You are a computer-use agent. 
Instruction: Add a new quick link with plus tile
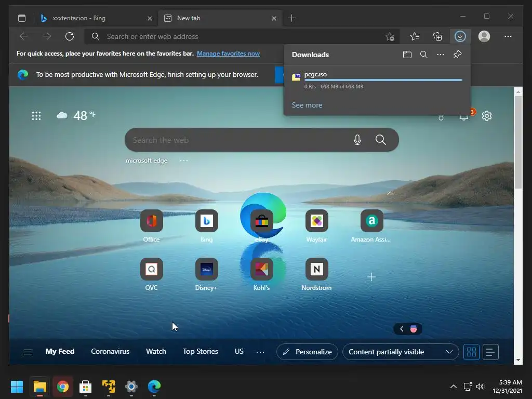point(371,277)
